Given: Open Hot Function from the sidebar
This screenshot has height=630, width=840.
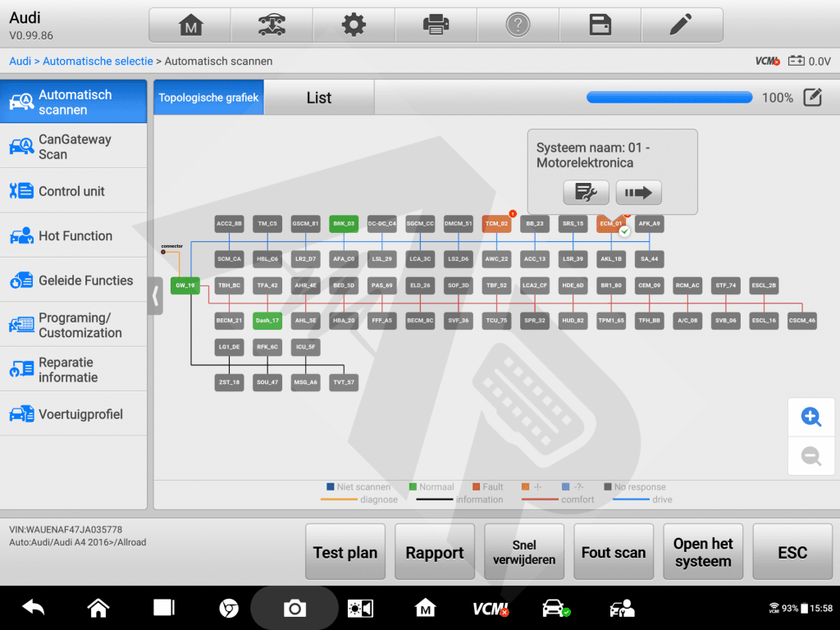Looking at the screenshot, I should (x=74, y=235).
